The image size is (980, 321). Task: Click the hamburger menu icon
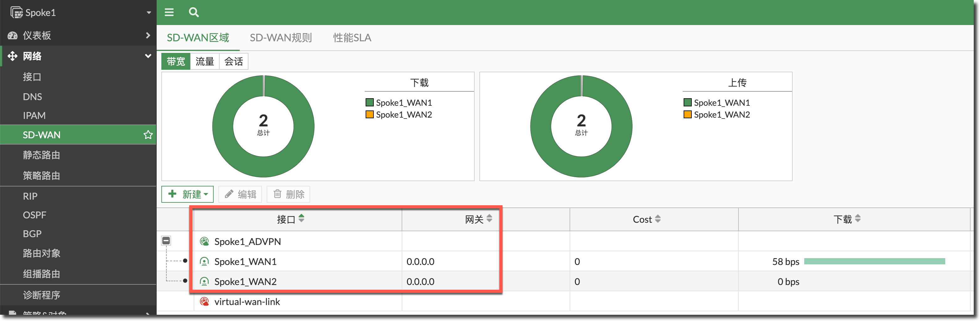pyautogui.click(x=169, y=12)
